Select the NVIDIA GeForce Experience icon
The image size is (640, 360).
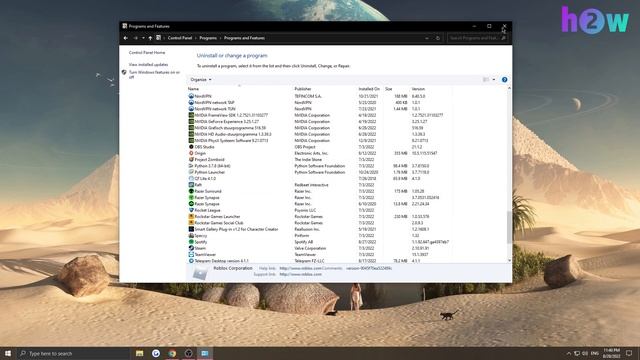click(x=191, y=121)
